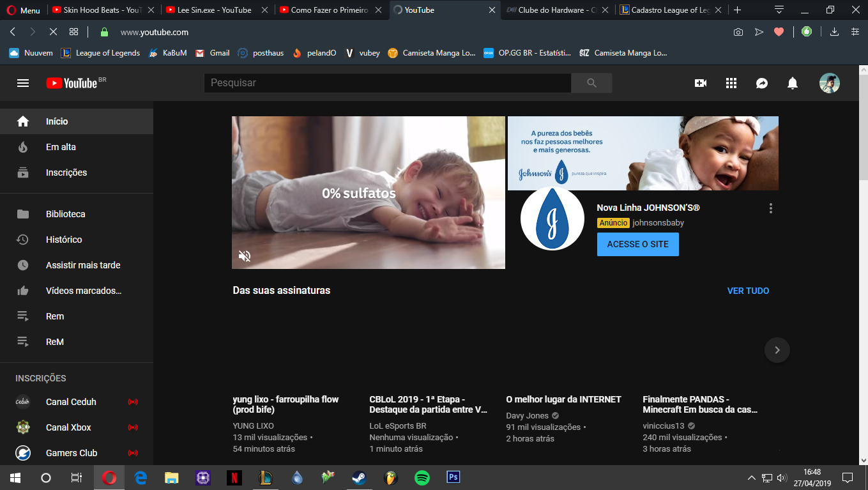Image resolution: width=868 pixels, height=490 pixels.
Task: Click the Windows Start button
Action: pos(15,477)
